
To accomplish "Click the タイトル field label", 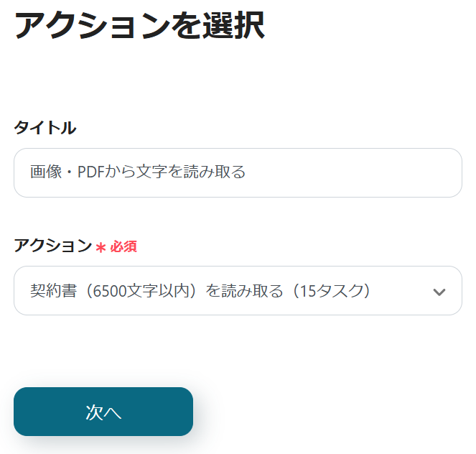I will click(x=45, y=128).
